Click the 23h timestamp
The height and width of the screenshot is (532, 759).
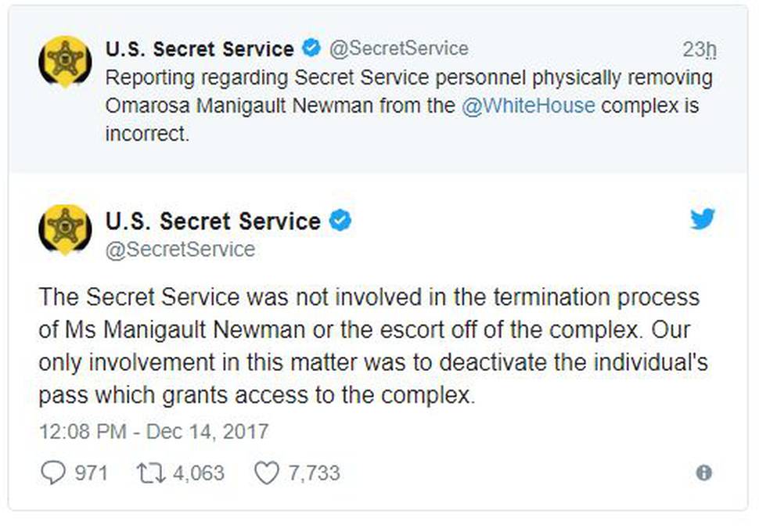(700, 49)
